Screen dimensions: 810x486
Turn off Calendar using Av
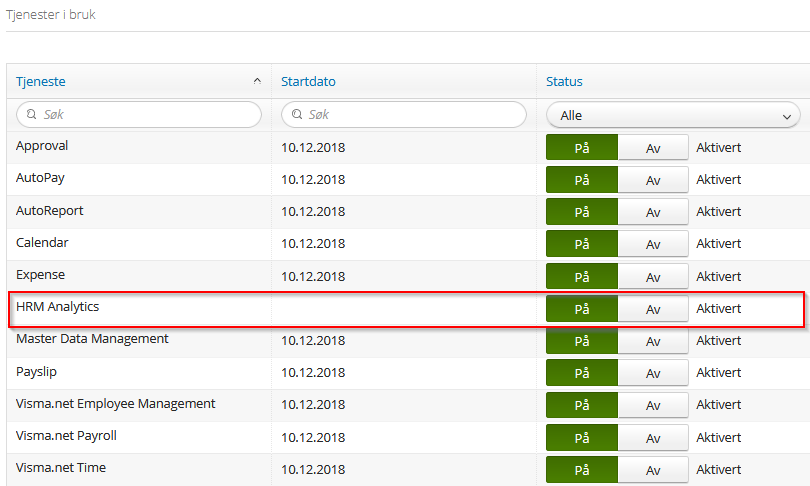pos(653,244)
